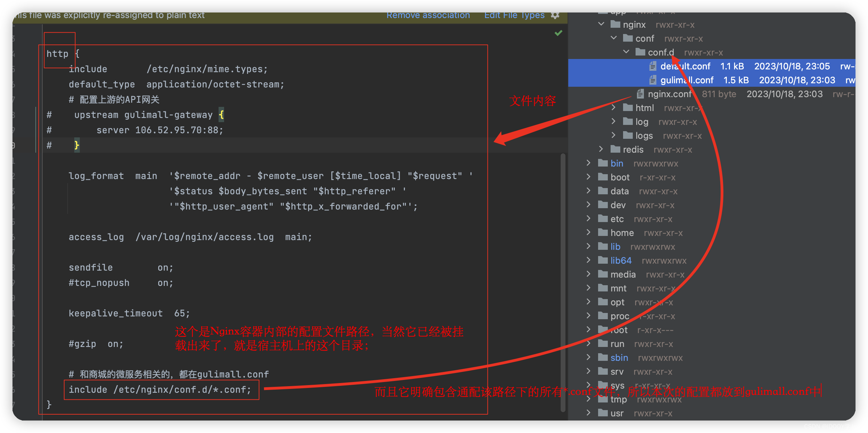The width and height of the screenshot is (868, 433).
Task: Select the lib64 folder name
Action: point(621,261)
